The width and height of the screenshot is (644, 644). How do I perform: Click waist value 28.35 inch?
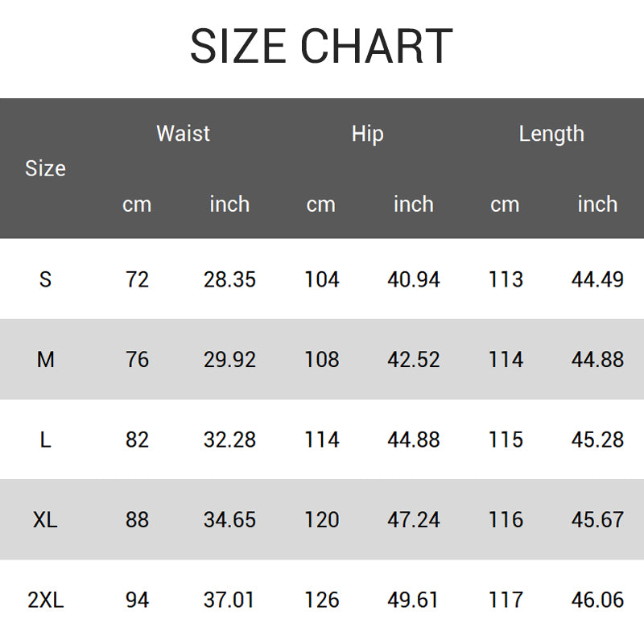pyautogui.click(x=229, y=279)
